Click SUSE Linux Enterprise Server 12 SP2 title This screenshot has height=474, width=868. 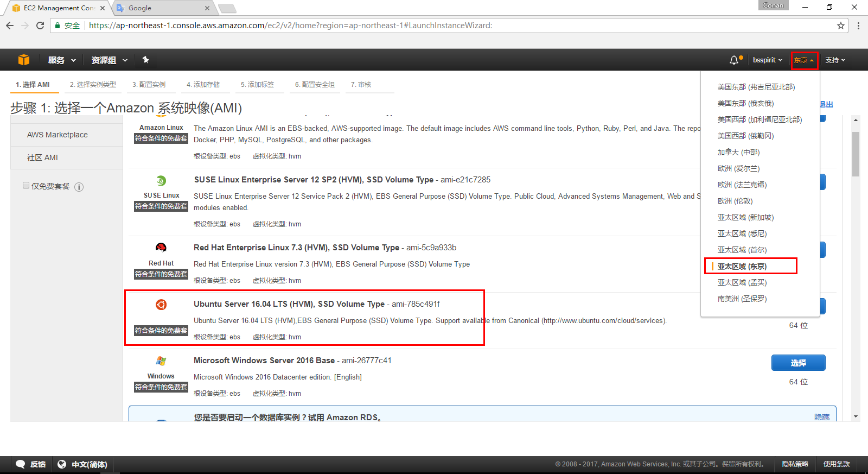point(314,180)
